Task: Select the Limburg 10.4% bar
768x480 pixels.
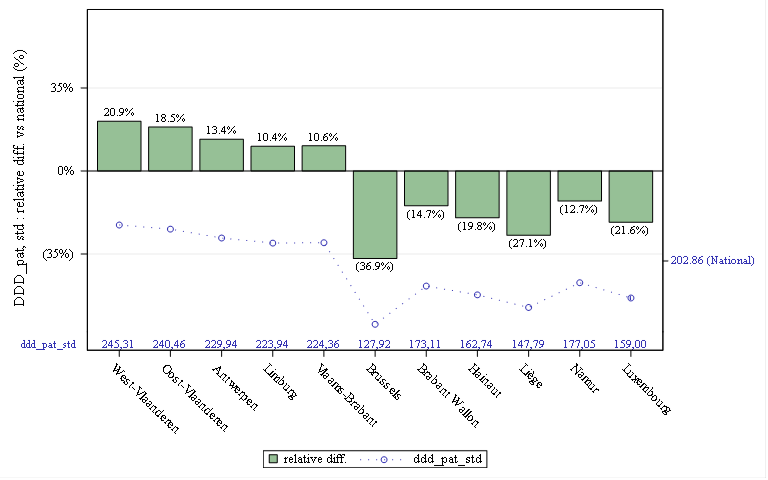Action: click(273, 158)
